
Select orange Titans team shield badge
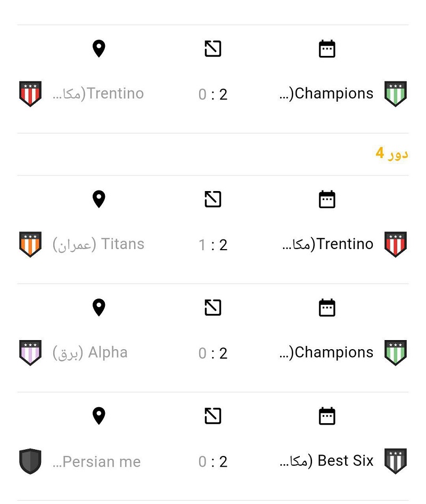(30, 244)
